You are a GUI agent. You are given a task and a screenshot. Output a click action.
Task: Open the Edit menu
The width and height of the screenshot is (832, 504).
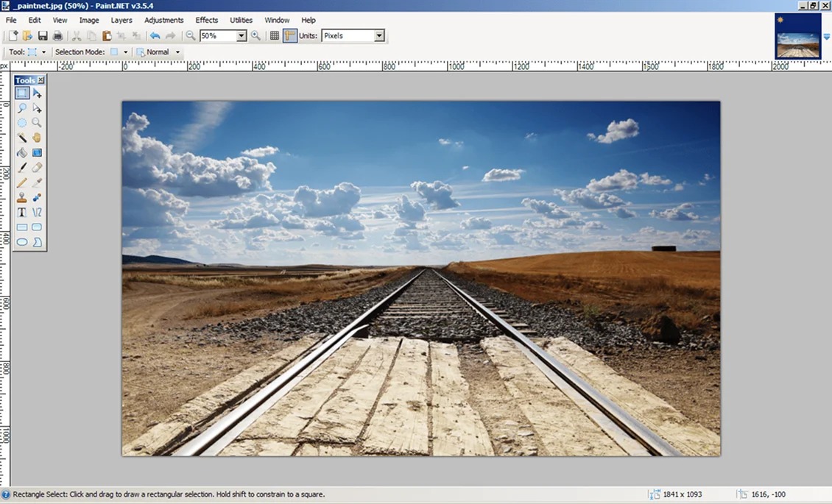(x=35, y=20)
